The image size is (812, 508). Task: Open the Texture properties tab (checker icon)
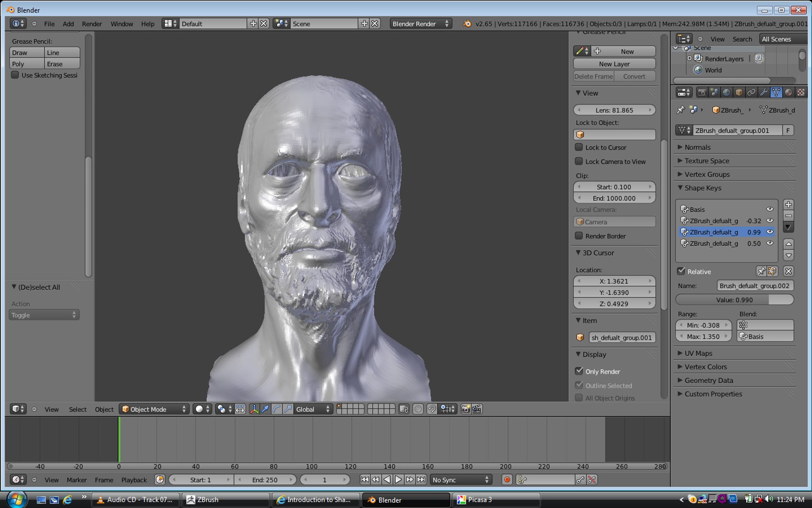[x=801, y=92]
